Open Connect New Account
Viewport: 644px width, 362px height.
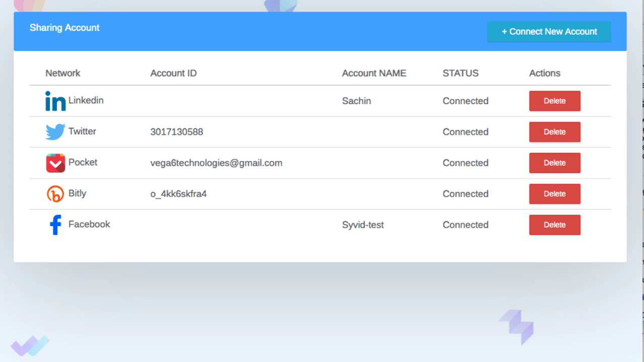coord(549,32)
